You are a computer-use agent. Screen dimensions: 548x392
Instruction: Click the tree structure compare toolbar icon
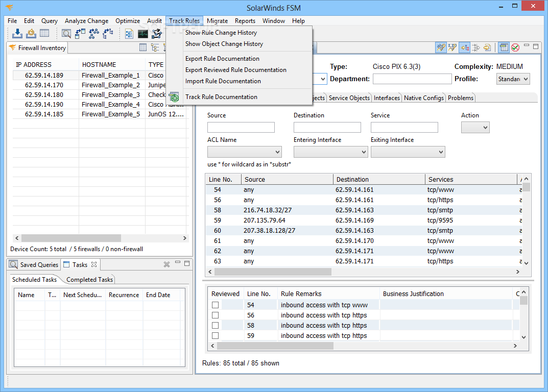coord(108,34)
